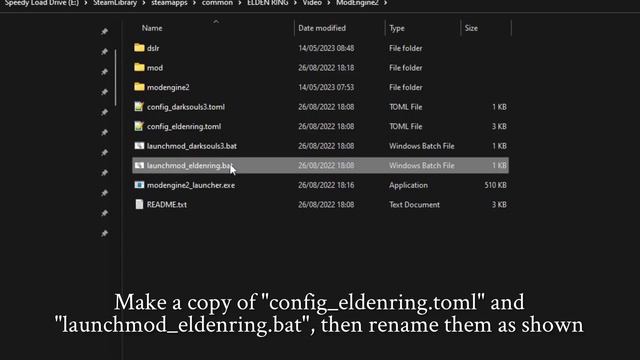Go to common in the address path

217,3
